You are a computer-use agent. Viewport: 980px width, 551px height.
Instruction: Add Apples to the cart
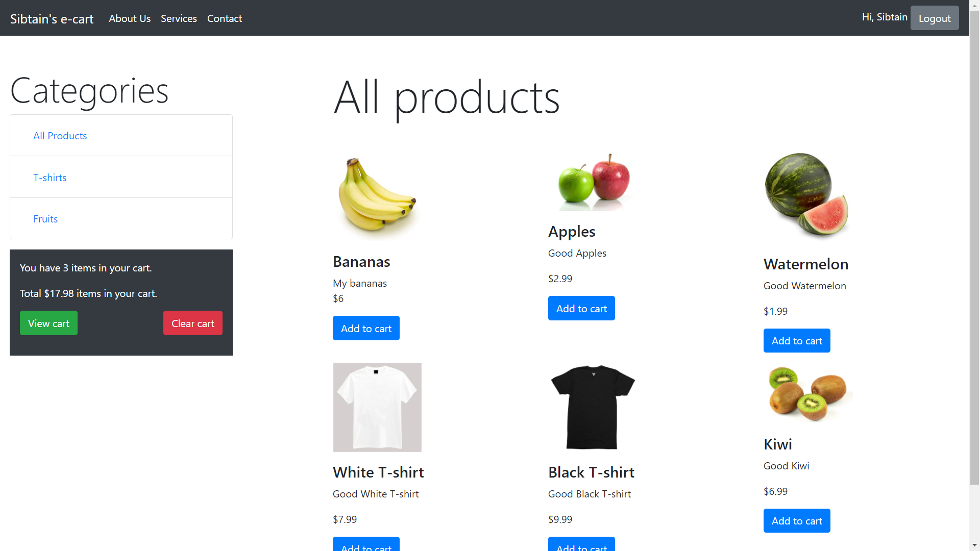[x=581, y=308]
